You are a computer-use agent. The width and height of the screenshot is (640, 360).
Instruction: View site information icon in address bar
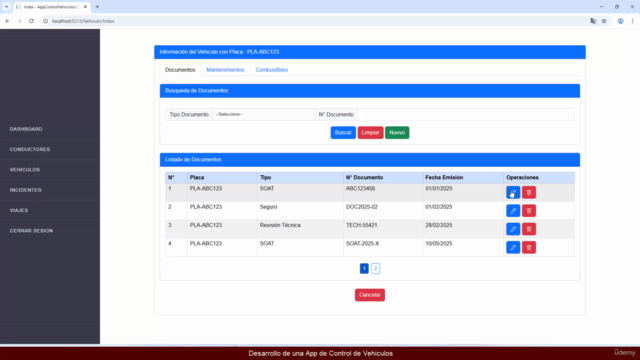tap(46, 21)
